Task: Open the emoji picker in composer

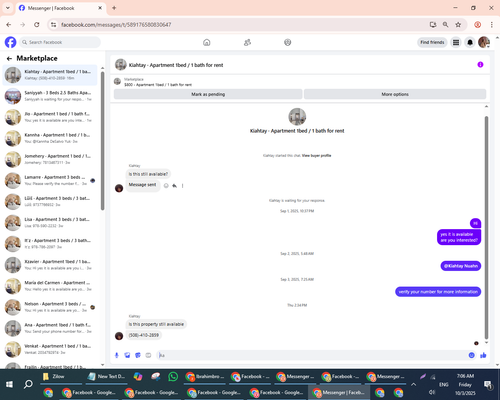Action: [x=471, y=355]
